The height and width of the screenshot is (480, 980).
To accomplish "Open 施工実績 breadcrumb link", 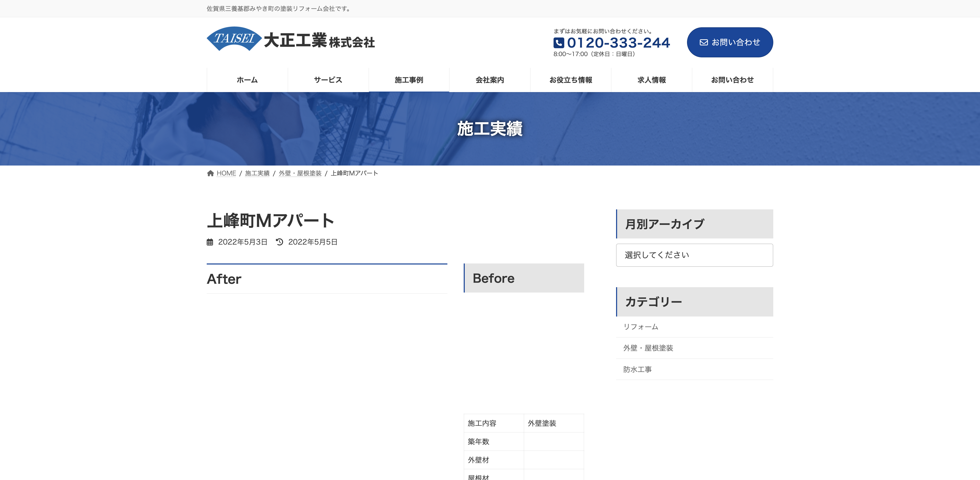I will click(257, 173).
